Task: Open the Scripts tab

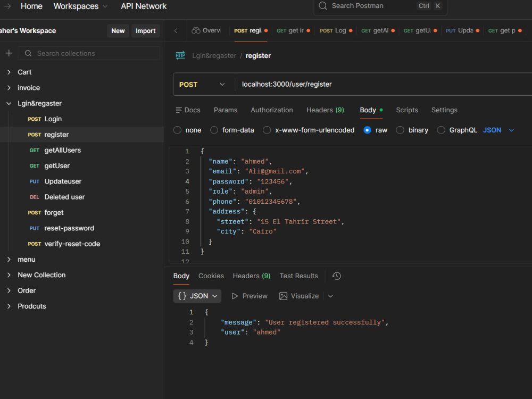Action: pos(407,110)
